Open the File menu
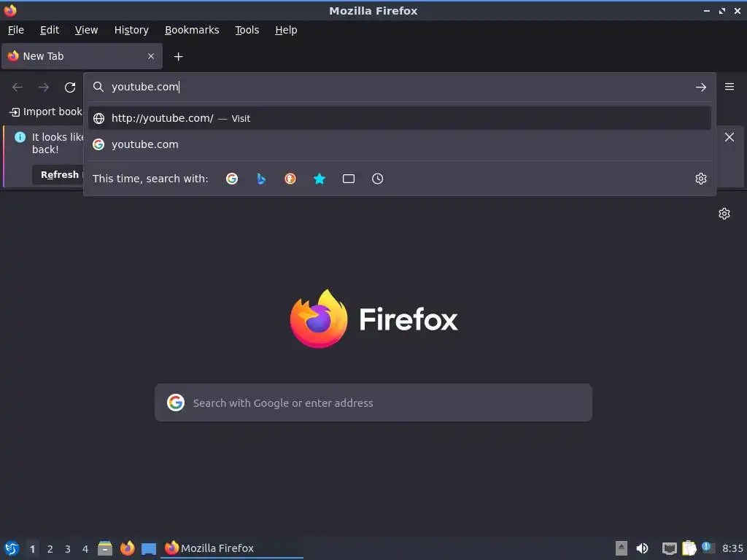 pos(16,30)
